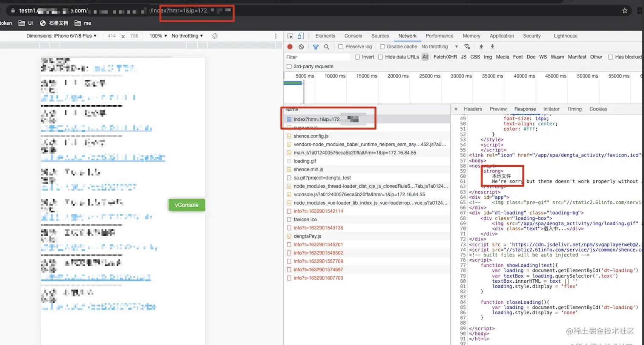Select the All request type filter

(425, 57)
